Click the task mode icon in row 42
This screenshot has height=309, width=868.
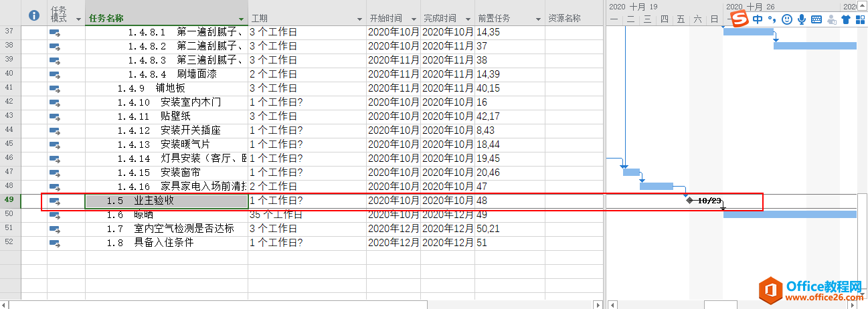click(x=55, y=102)
